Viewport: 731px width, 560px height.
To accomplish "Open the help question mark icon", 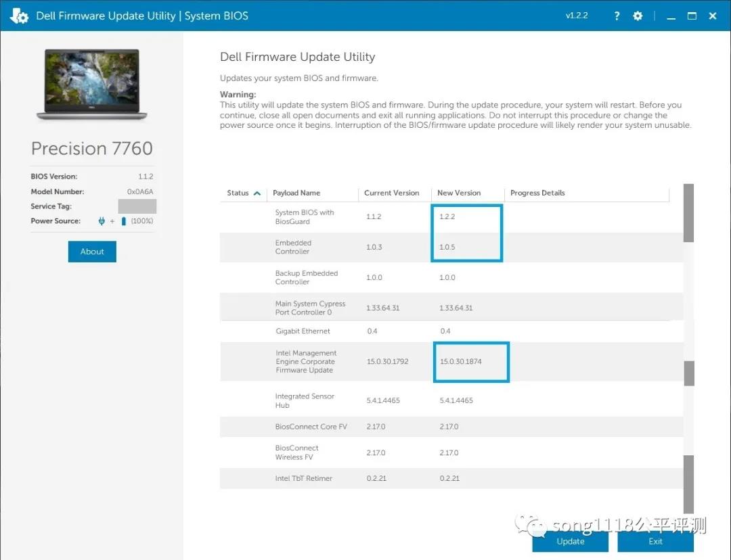I will (617, 16).
